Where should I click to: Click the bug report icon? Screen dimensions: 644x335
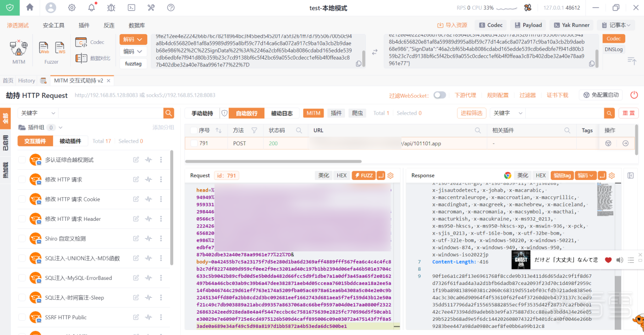point(111,8)
